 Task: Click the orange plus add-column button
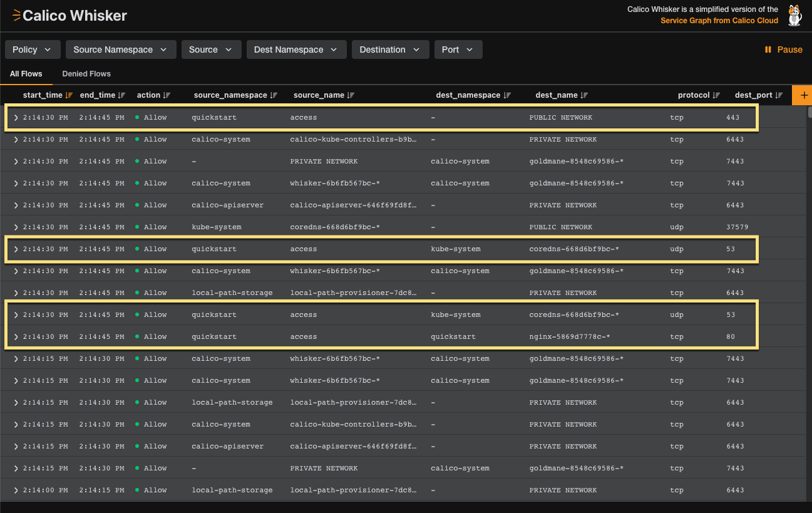803,95
